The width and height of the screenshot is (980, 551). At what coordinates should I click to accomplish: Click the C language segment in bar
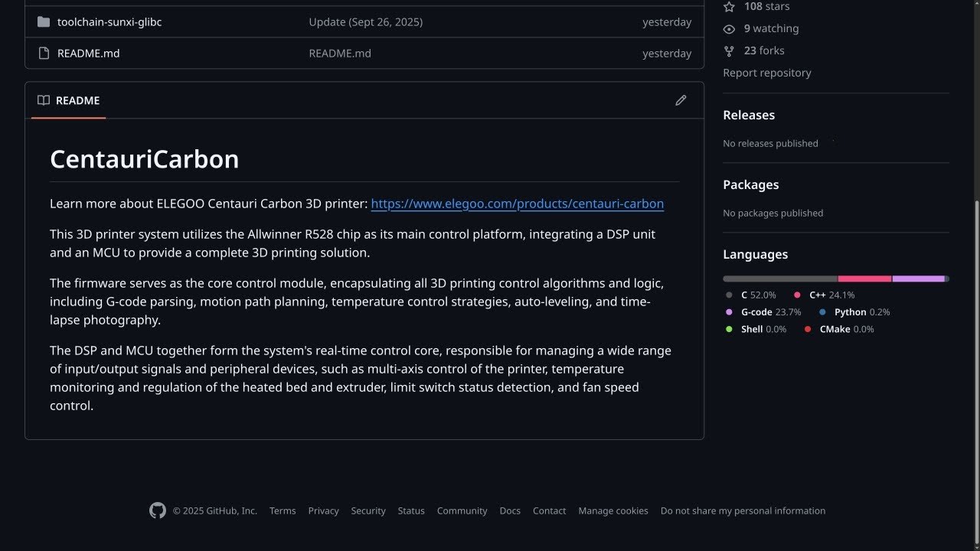(x=779, y=279)
